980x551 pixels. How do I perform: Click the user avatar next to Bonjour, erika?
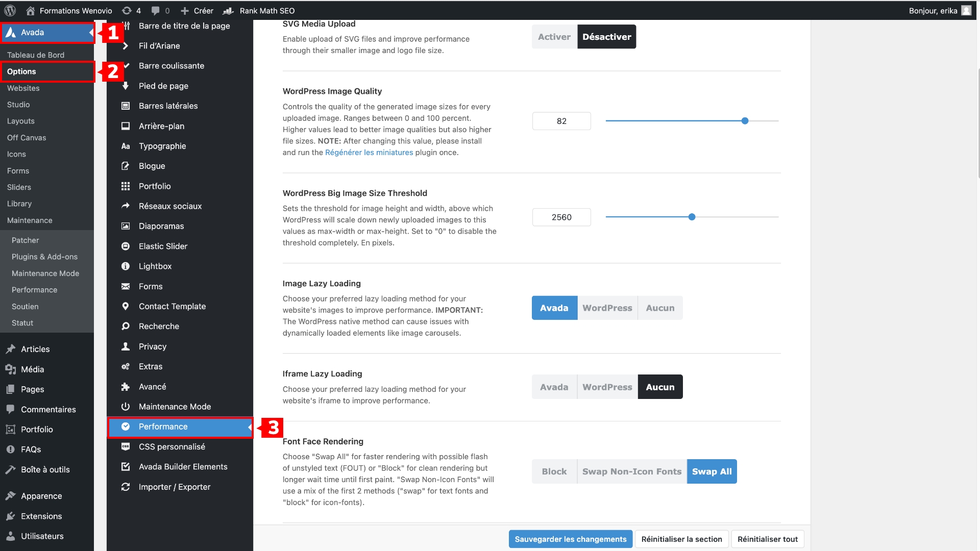966,10
